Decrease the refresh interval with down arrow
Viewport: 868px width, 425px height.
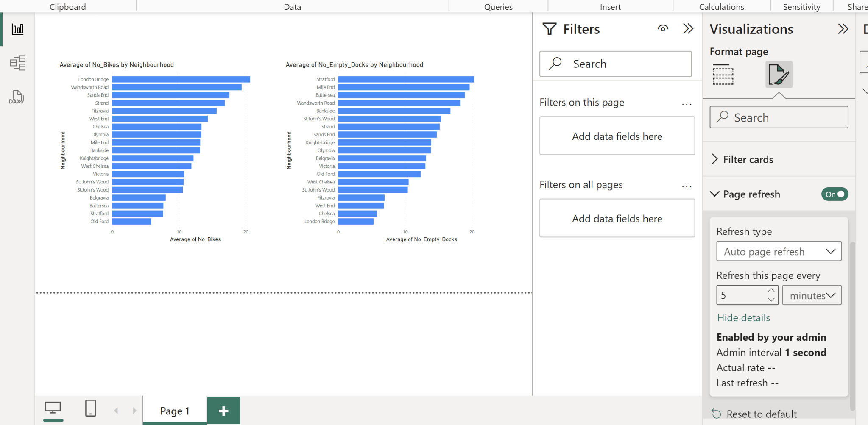[x=771, y=300]
